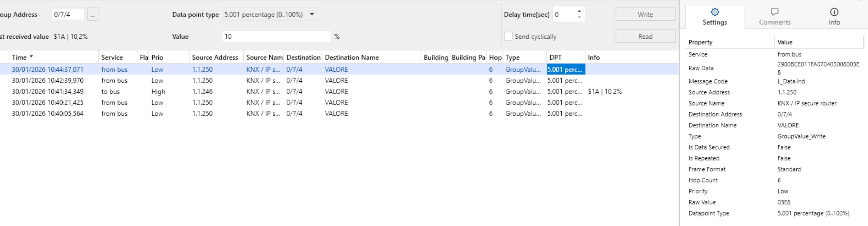Click the group address browse ellipsis button

tap(93, 15)
